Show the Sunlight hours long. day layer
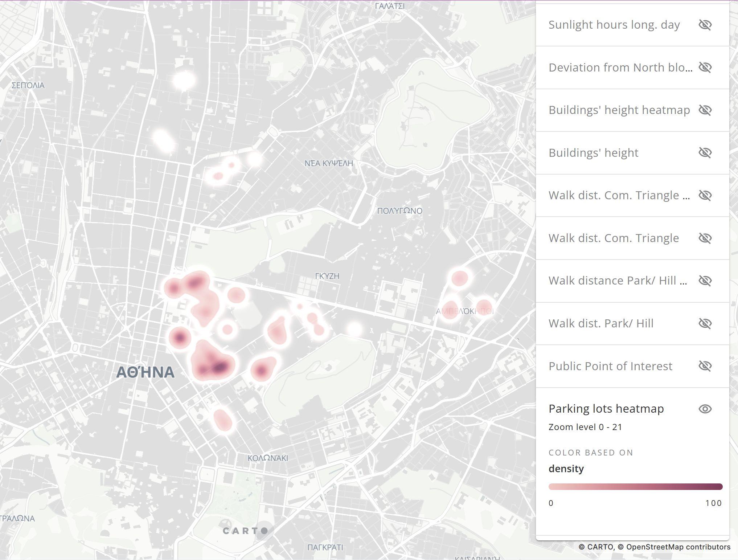 [x=705, y=25]
